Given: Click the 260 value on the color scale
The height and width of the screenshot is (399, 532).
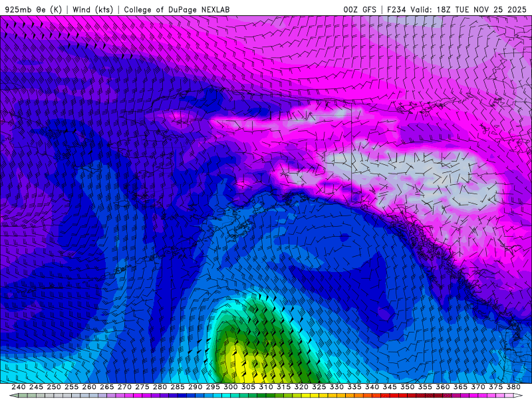Looking at the screenshot, I should click(x=89, y=387).
